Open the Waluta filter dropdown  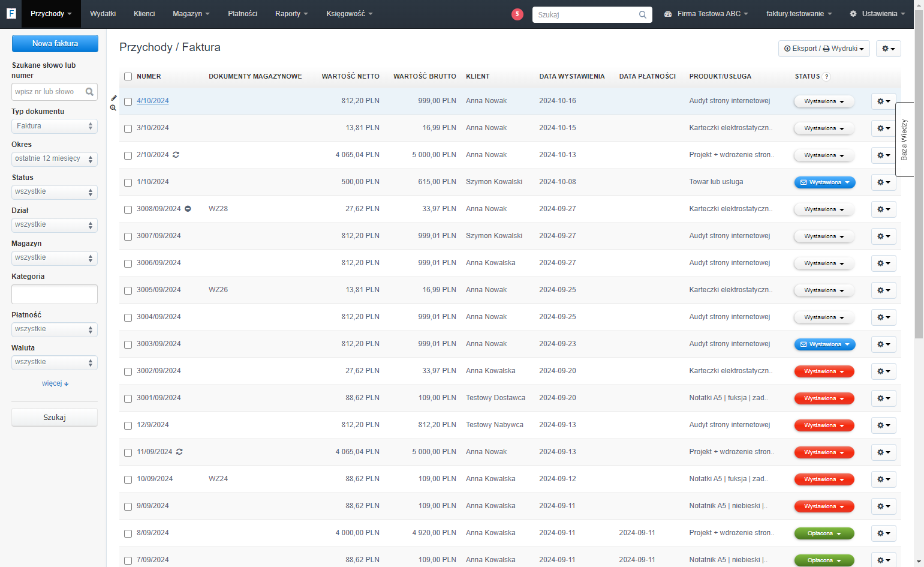[x=55, y=362]
